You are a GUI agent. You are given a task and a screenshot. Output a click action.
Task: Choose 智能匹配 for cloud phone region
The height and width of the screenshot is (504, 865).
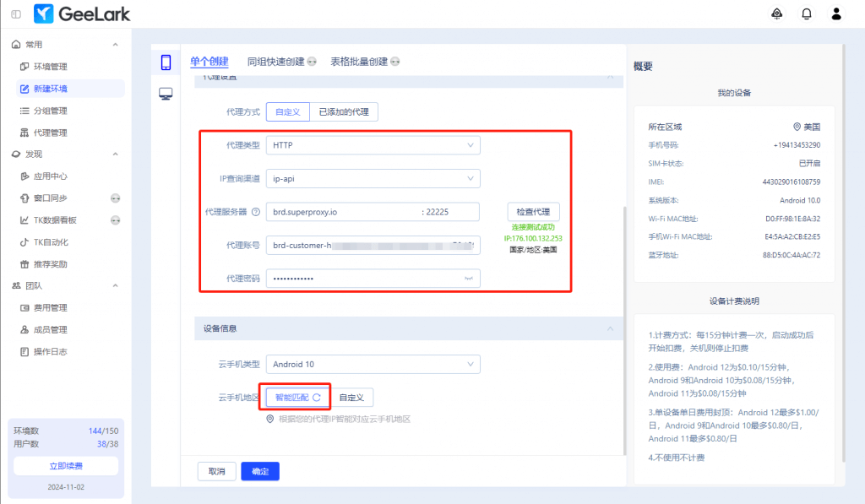297,397
